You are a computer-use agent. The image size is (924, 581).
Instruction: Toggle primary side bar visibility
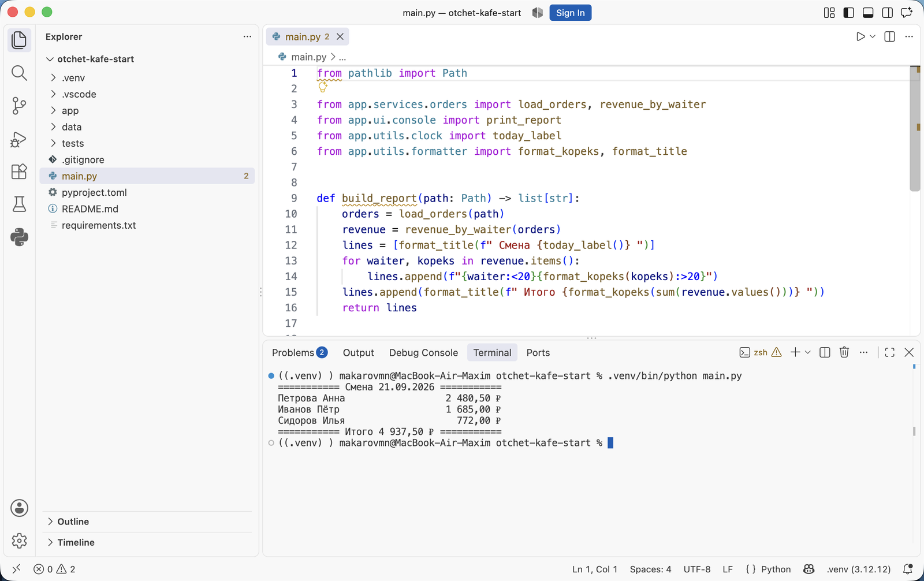[x=848, y=13]
